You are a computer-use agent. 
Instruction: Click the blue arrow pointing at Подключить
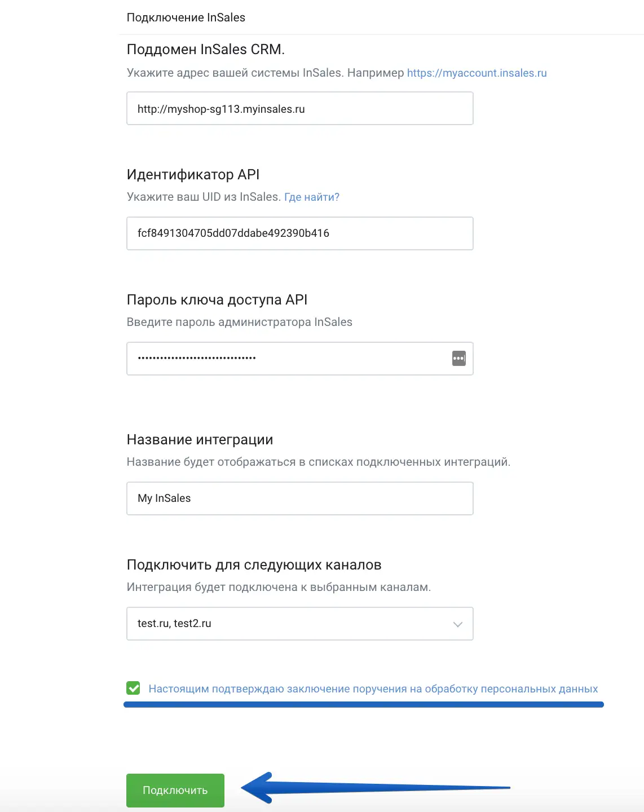(373, 788)
